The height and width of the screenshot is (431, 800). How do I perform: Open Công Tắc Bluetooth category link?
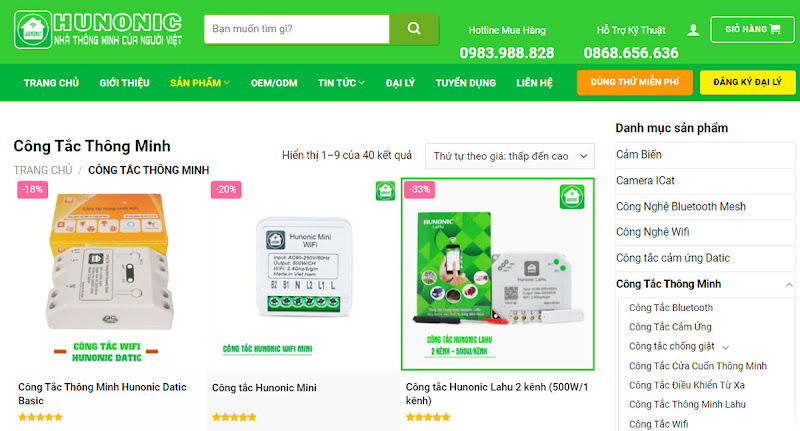click(x=671, y=308)
